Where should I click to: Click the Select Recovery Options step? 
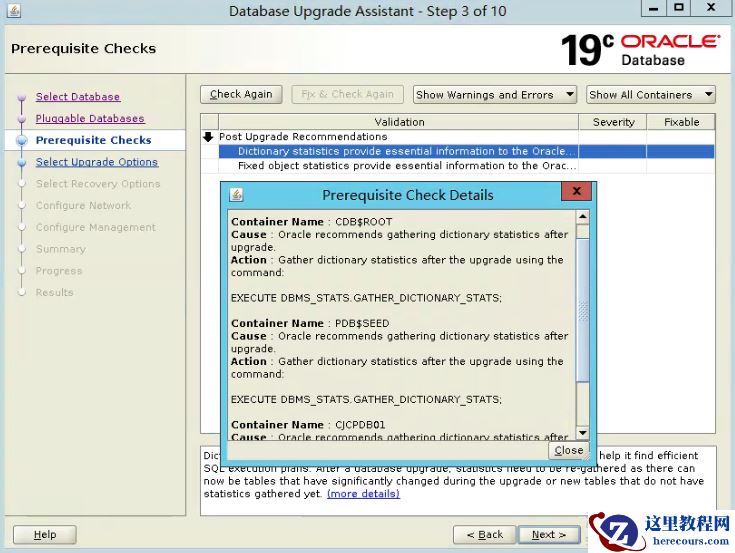pos(98,184)
